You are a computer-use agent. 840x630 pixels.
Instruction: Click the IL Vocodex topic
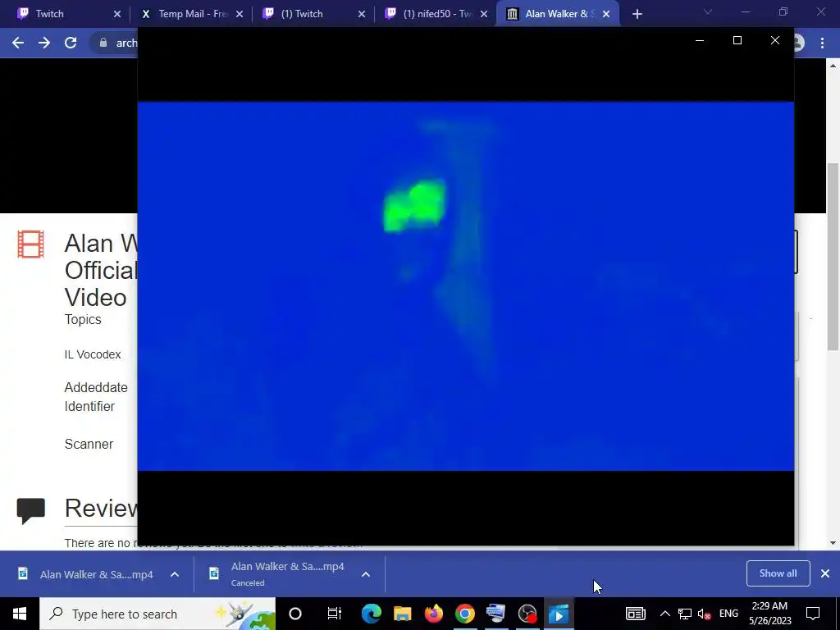pyautogui.click(x=93, y=354)
